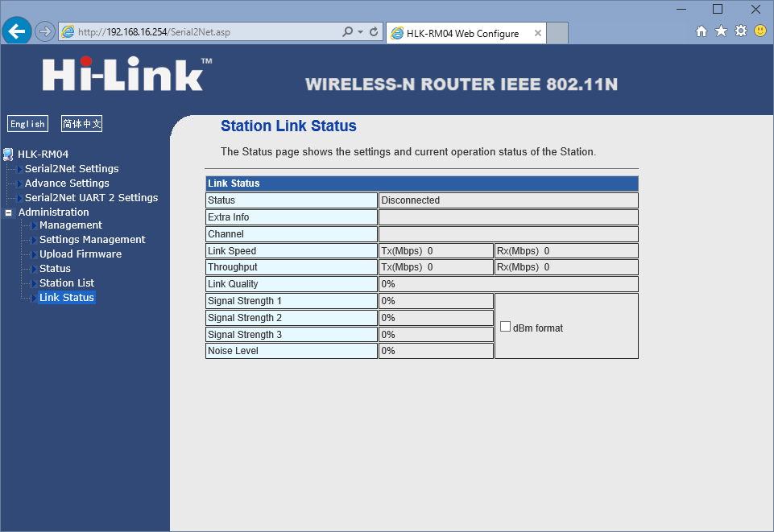Open Management page
Image resolution: width=774 pixels, height=532 pixels.
point(71,225)
